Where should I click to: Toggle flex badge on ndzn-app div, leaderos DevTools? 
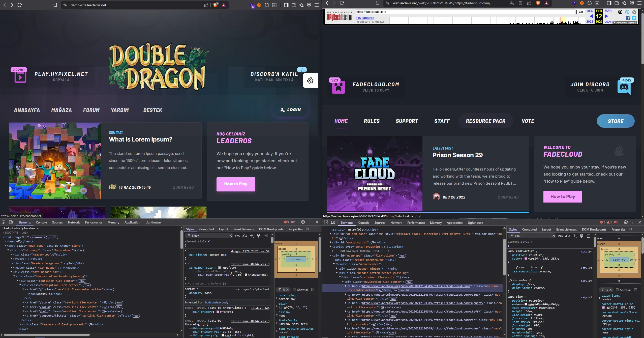(x=80, y=250)
